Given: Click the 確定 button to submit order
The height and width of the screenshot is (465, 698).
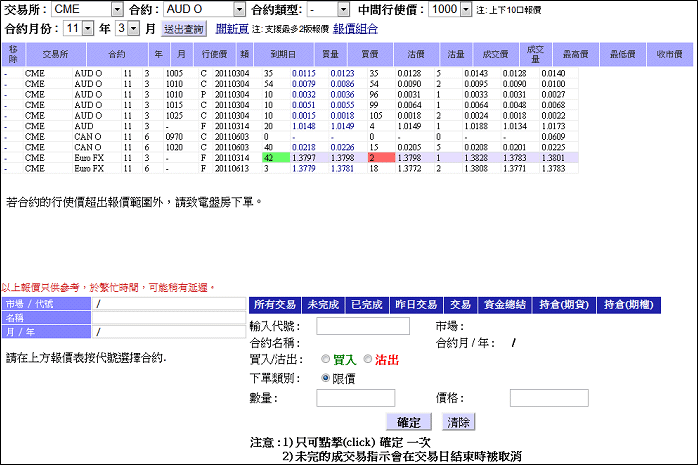Looking at the screenshot, I should tap(409, 422).
